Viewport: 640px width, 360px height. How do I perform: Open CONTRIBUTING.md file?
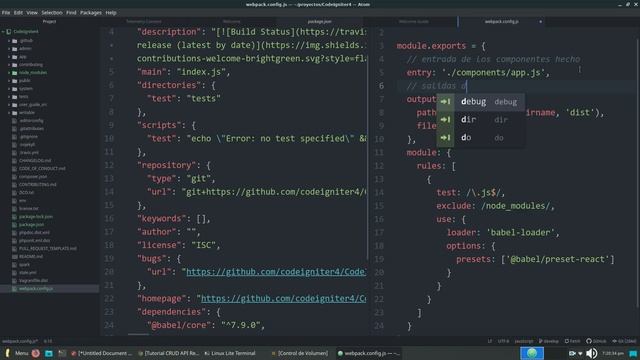coord(38,184)
